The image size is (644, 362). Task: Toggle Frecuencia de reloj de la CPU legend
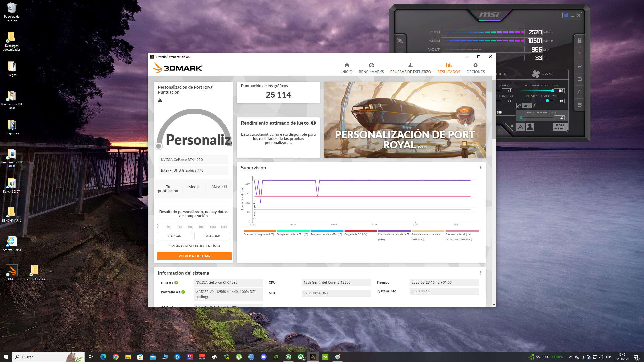[394, 236]
